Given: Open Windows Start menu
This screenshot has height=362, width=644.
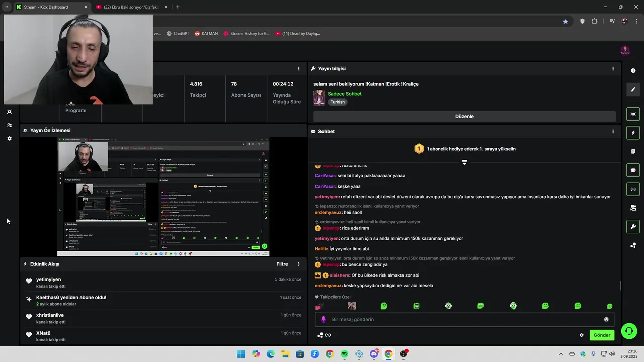Looking at the screenshot, I should click(241, 354).
